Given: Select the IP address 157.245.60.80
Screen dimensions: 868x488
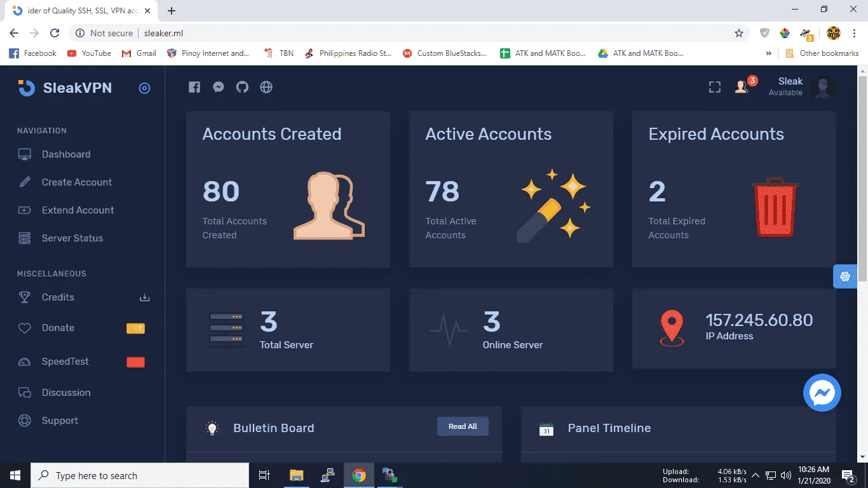Looking at the screenshot, I should (759, 320).
